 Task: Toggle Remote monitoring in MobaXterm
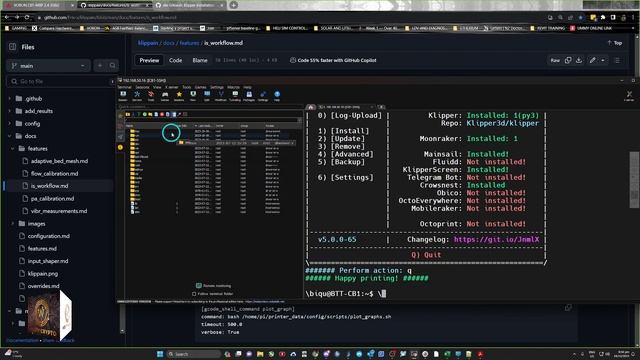(x=213, y=286)
